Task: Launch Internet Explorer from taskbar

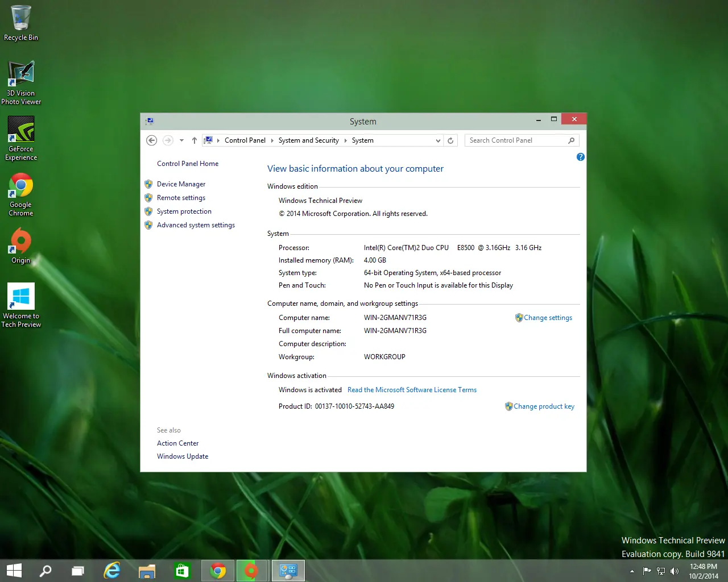Action: (112, 571)
